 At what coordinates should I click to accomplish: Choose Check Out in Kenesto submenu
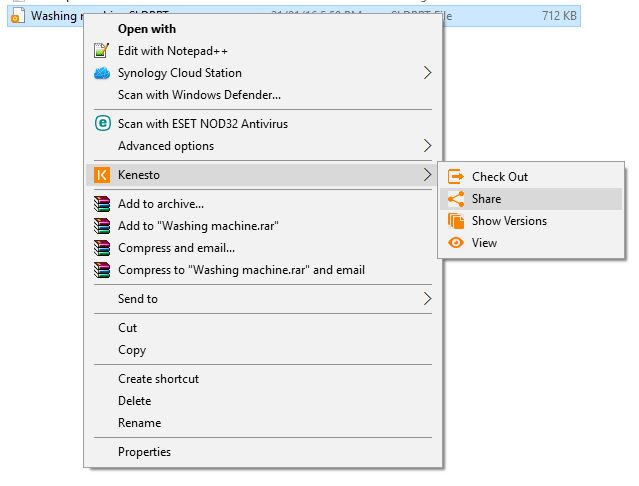(531, 177)
